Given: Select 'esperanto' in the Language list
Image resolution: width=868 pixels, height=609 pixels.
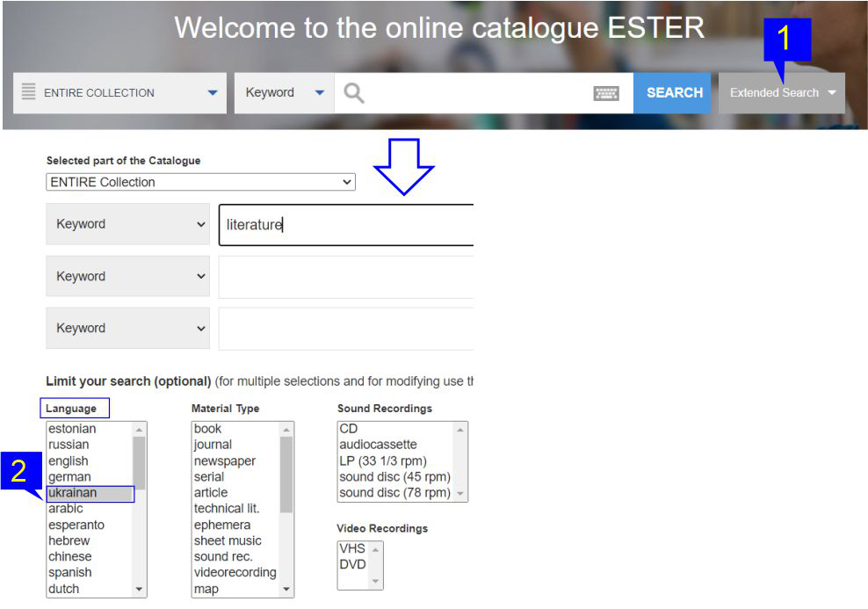Looking at the screenshot, I should point(76,525).
